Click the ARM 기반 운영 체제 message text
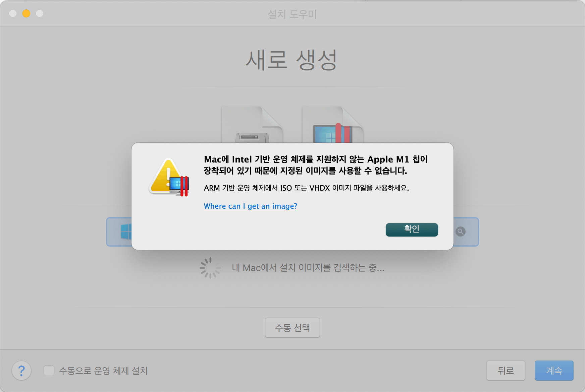The height and width of the screenshot is (392, 585). (306, 188)
